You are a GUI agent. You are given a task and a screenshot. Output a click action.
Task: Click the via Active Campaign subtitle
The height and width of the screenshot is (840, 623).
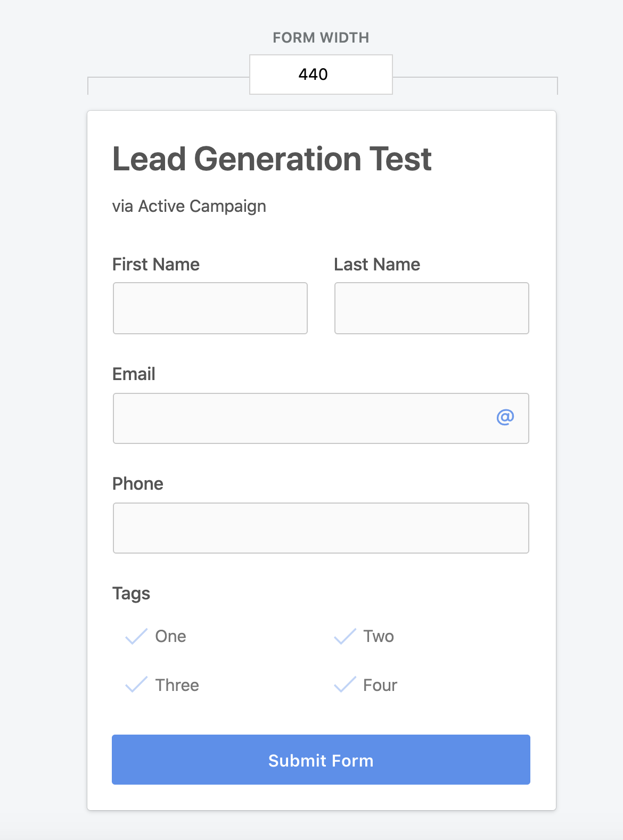pos(189,207)
